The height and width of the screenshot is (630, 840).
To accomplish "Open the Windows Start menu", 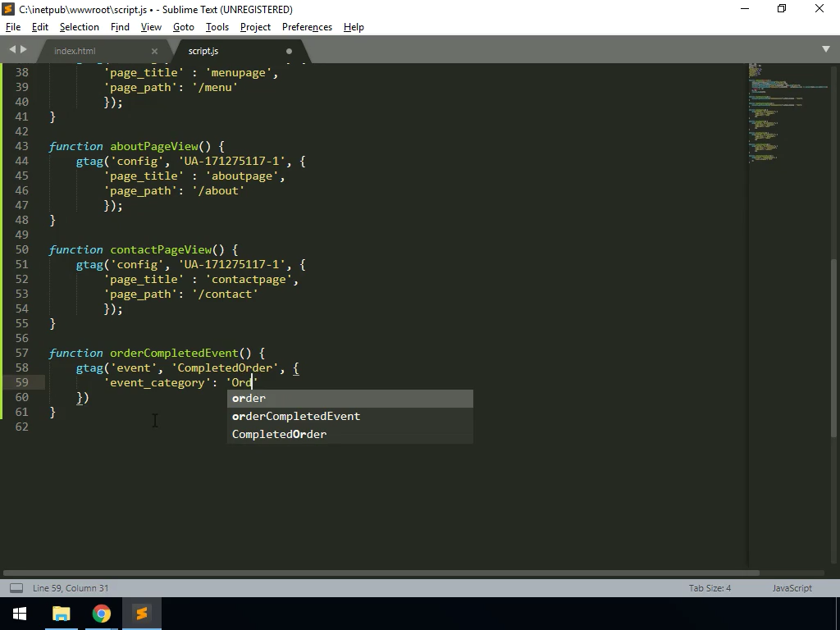I will point(20,614).
